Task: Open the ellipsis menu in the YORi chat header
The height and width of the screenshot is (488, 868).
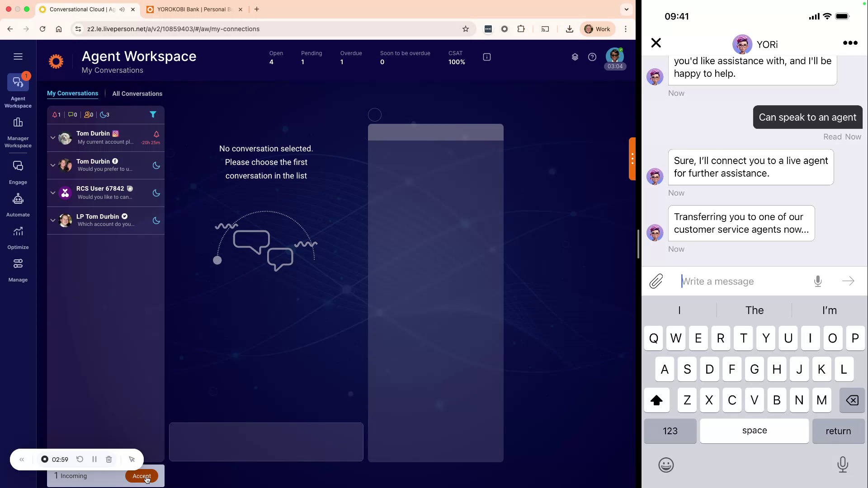Action: (x=849, y=43)
